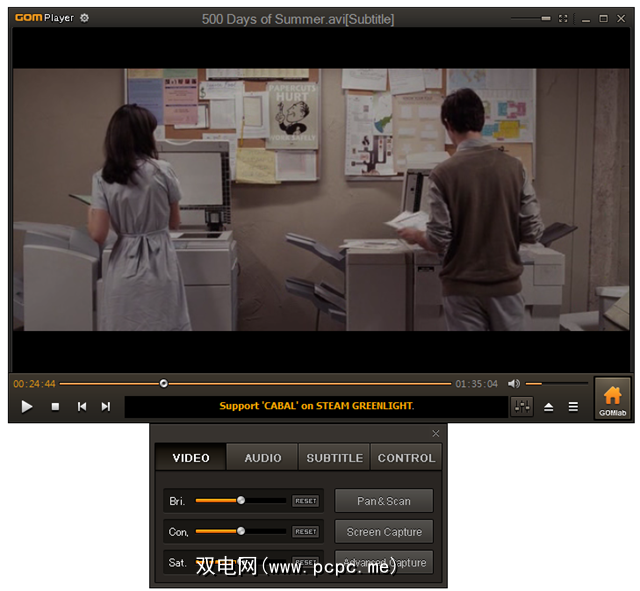The image size is (640, 591).
Task: Open Advanced Capture
Action: click(x=384, y=562)
